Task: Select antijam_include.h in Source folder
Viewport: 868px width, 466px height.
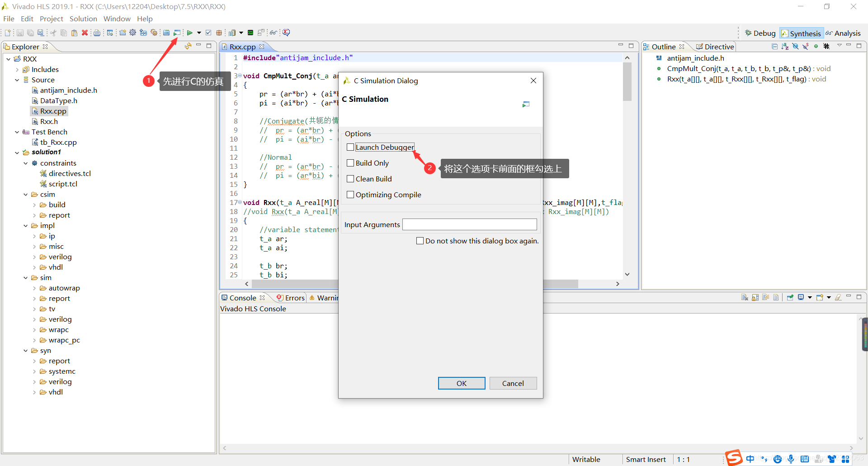Action: 68,90
